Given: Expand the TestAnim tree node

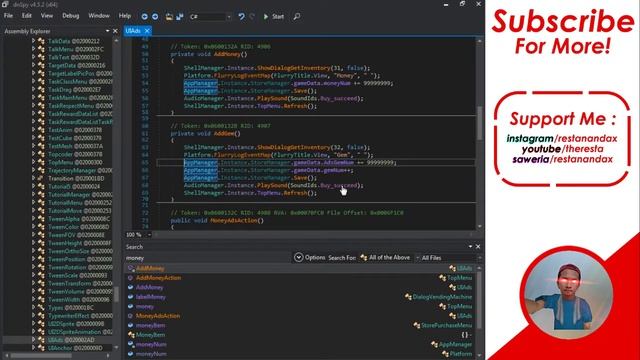Looking at the screenshot, I should tap(33, 130).
